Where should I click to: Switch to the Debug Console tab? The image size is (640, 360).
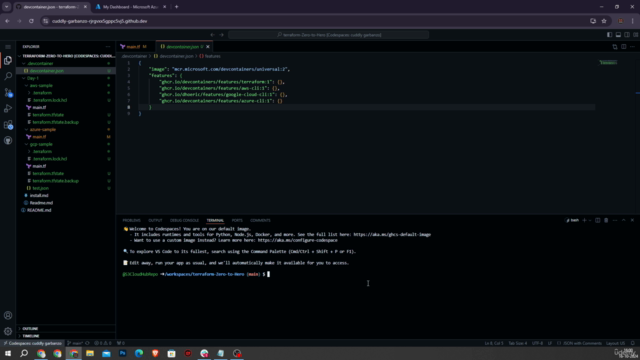tap(184, 220)
